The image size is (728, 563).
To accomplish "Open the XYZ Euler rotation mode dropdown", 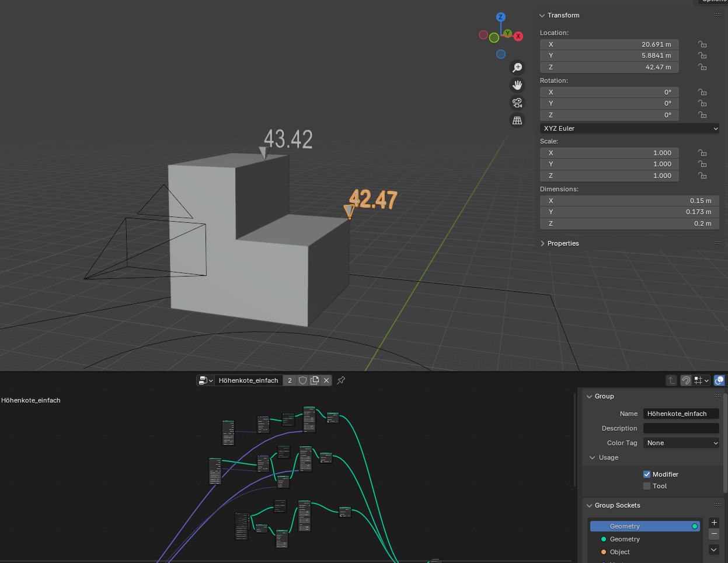I will click(629, 128).
